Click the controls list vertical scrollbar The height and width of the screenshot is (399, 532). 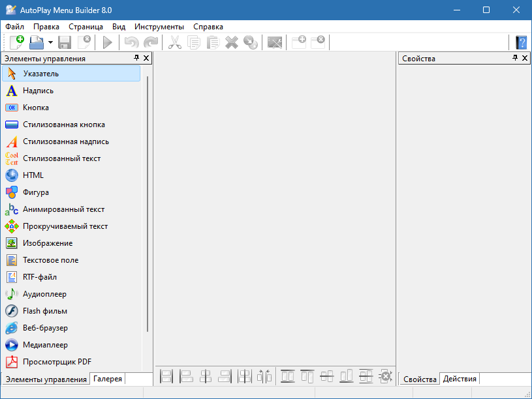[x=148, y=203]
